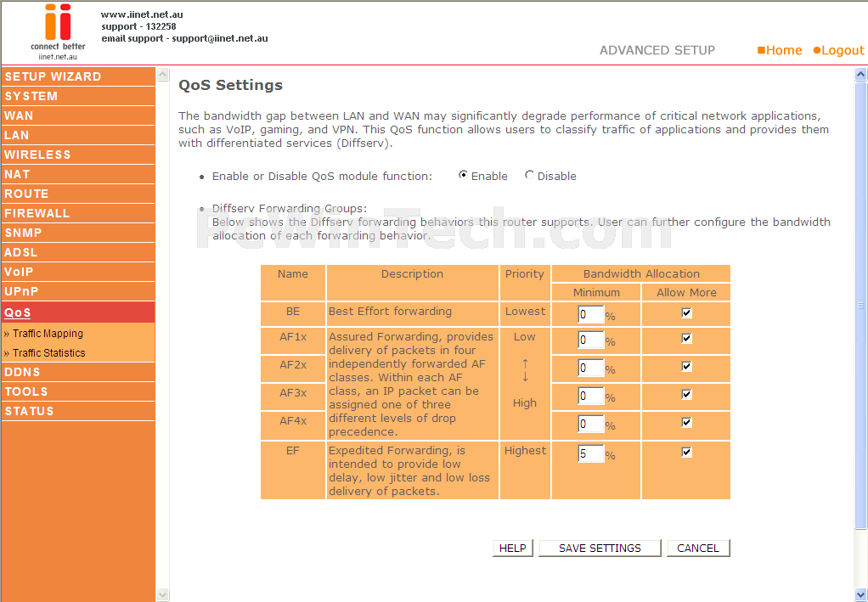This screenshot has width=868, height=602.
Task: Toggle Allow More checkbox for AF3x
Action: (x=686, y=395)
